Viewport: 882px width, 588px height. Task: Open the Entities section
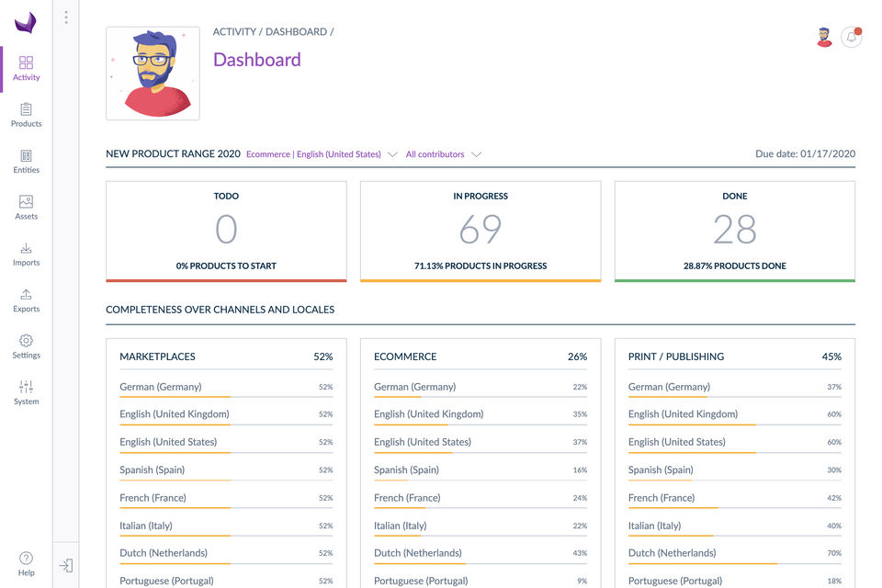coord(26,161)
